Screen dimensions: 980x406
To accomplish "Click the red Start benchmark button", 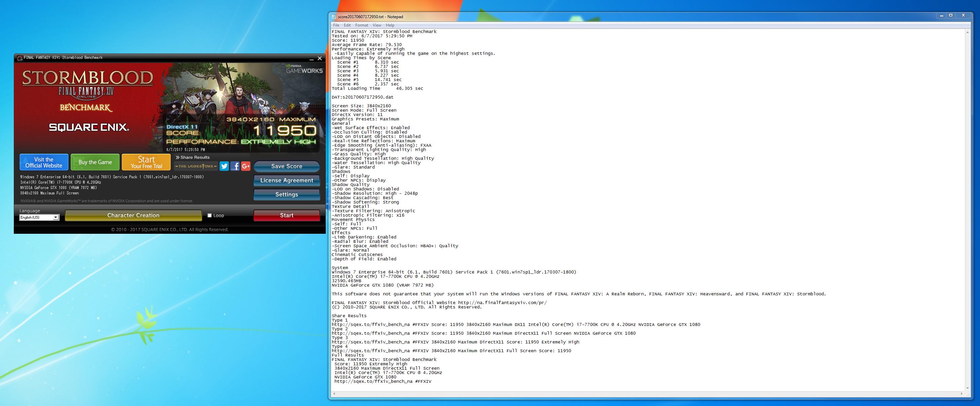I will (286, 215).
